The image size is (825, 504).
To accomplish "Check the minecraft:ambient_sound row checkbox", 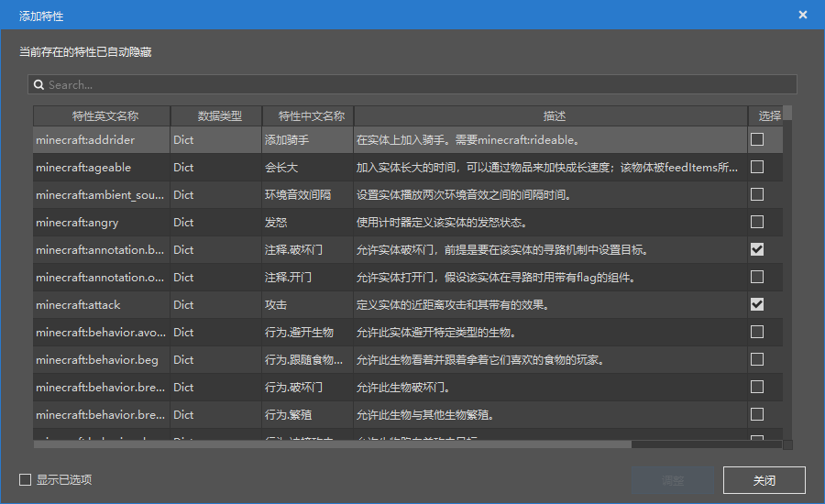I will (x=757, y=194).
